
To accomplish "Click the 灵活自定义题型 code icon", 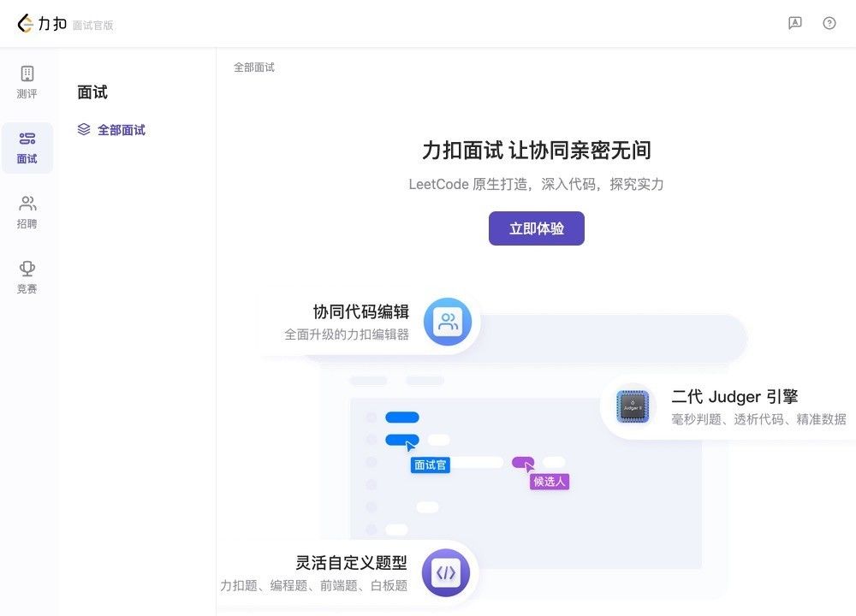I will tap(445, 572).
